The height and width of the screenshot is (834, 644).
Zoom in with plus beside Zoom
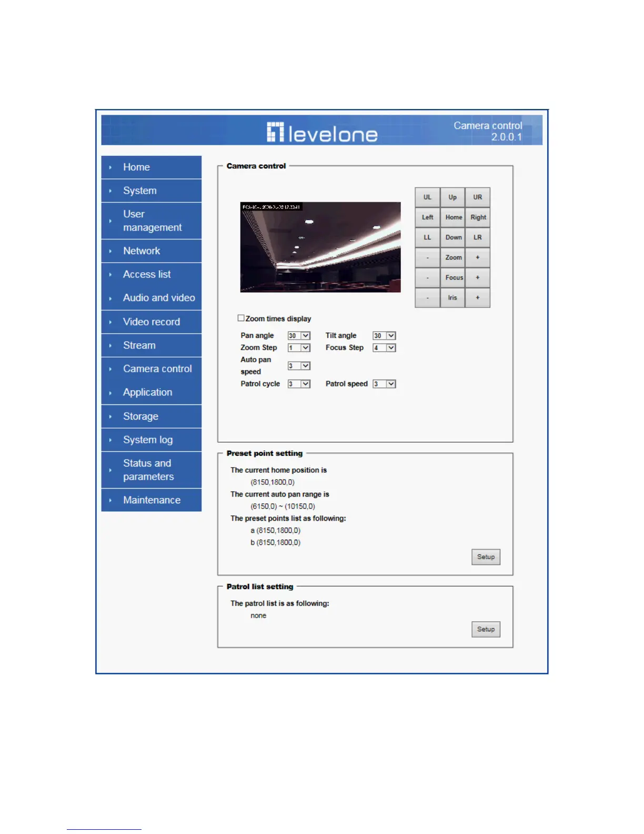click(478, 257)
